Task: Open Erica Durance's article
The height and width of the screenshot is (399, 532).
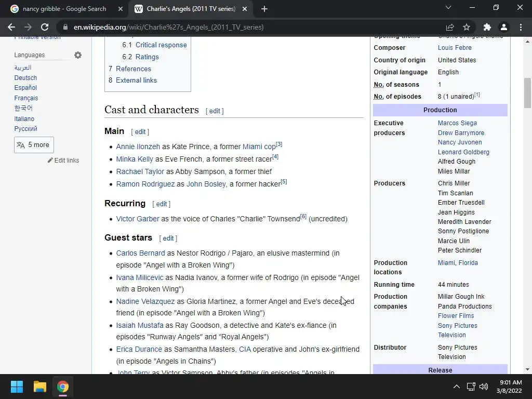Action: pos(139,349)
